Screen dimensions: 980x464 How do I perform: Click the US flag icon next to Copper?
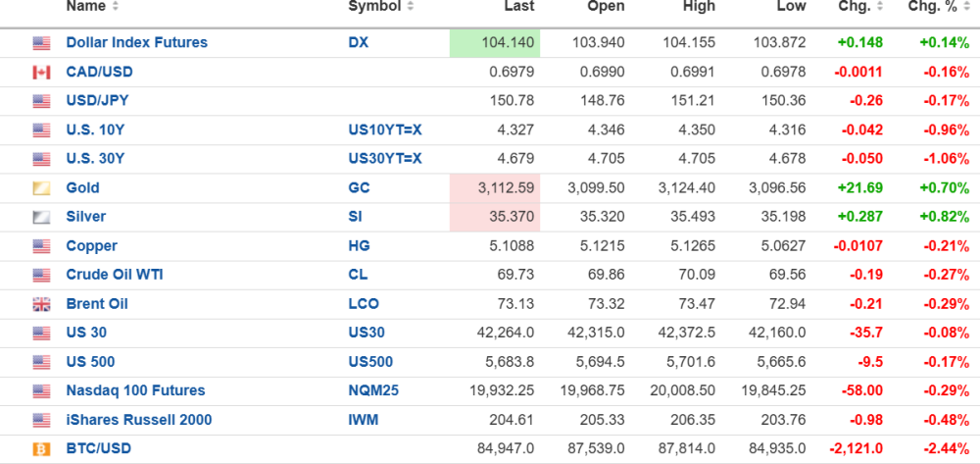pyautogui.click(x=41, y=246)
